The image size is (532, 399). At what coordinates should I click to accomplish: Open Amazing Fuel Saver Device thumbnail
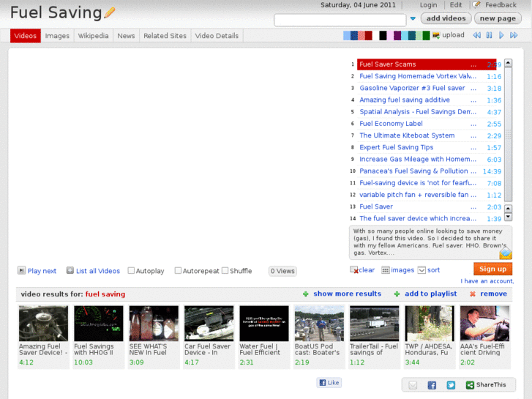pyautogui.click(x=43, y=324)
